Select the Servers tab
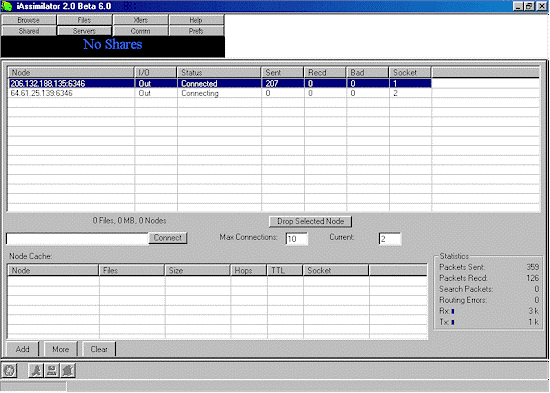This screenshot has width=550, height=393. [x=84, y=31]
